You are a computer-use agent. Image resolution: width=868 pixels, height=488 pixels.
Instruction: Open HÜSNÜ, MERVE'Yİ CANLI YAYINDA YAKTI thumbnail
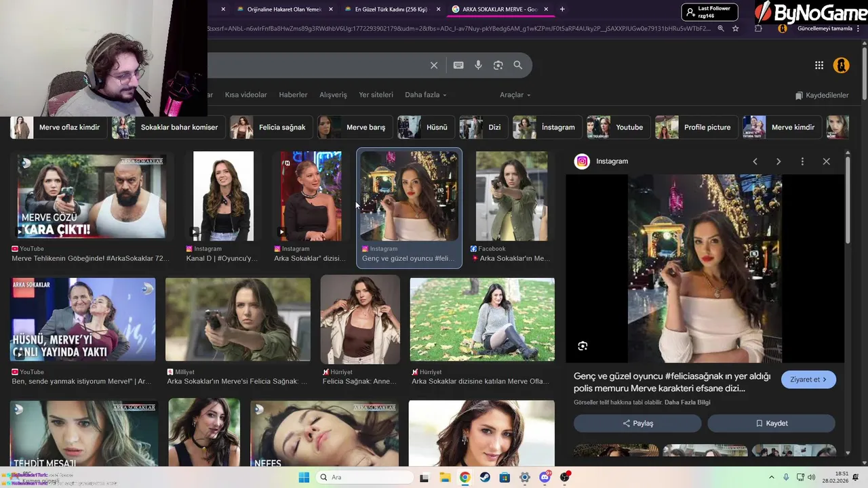tap(83, 319)
